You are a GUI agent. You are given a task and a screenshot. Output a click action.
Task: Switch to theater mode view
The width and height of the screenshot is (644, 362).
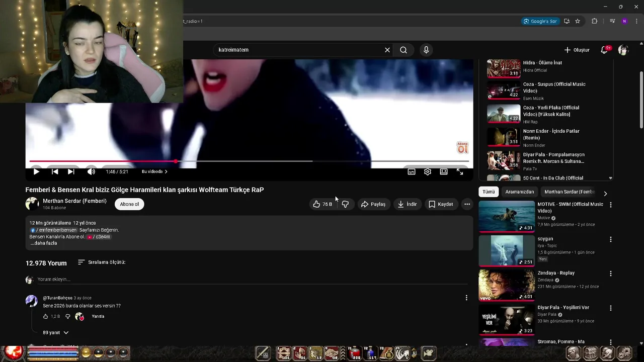444,171
